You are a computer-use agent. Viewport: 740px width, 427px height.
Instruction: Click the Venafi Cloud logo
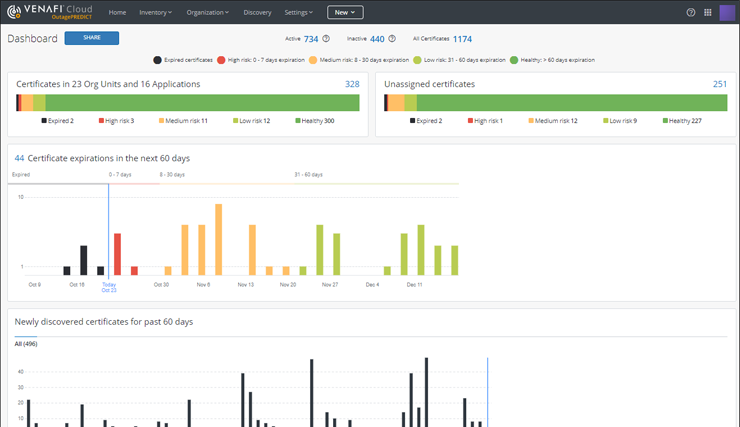coord(48,12)
